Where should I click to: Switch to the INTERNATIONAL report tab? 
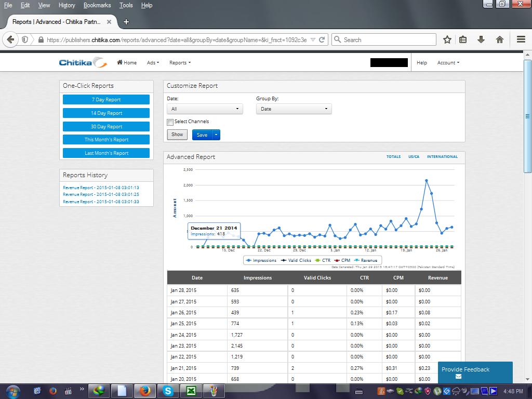pyautogui.click(x=442, y=157)
